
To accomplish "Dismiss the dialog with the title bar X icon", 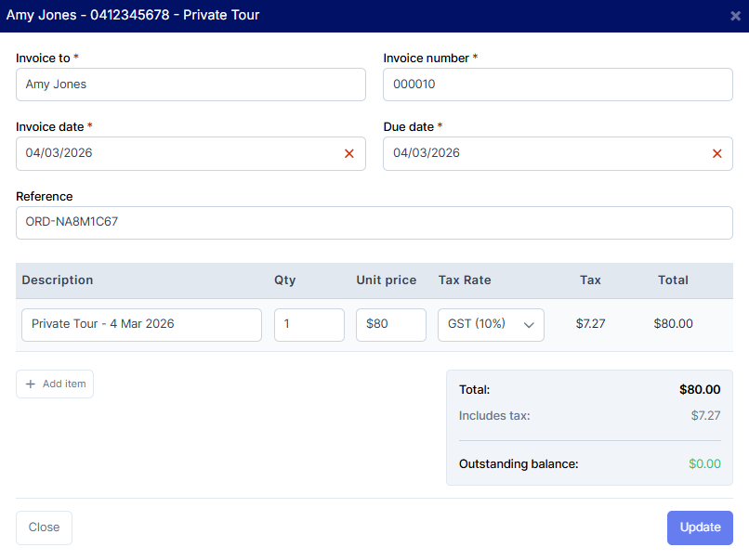I will [x=735, y=16].
